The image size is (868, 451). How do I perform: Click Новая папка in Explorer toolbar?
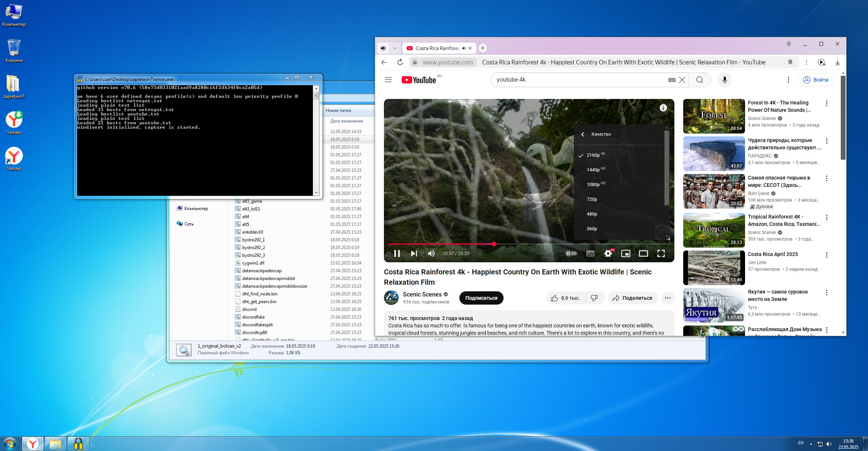pos(338,110)
